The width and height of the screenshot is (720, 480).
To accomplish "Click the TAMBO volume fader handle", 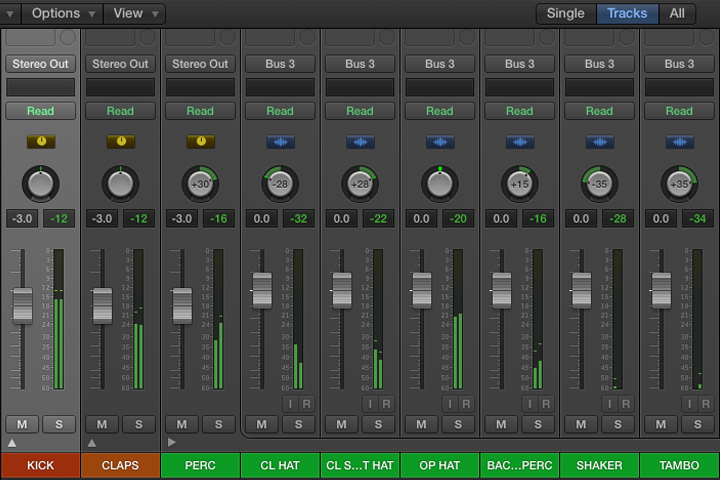I will click(662, 290).
